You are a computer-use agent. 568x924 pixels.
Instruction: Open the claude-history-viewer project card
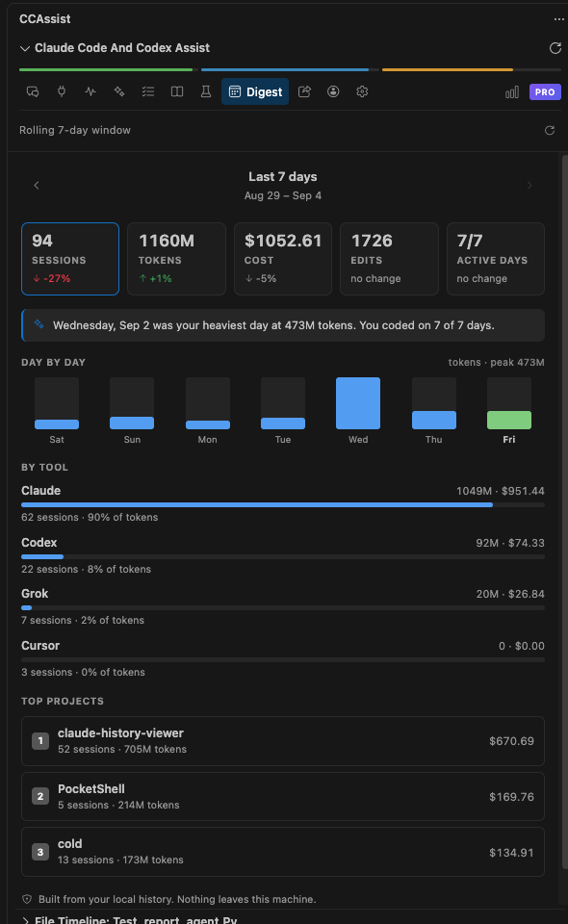(283, 741)
